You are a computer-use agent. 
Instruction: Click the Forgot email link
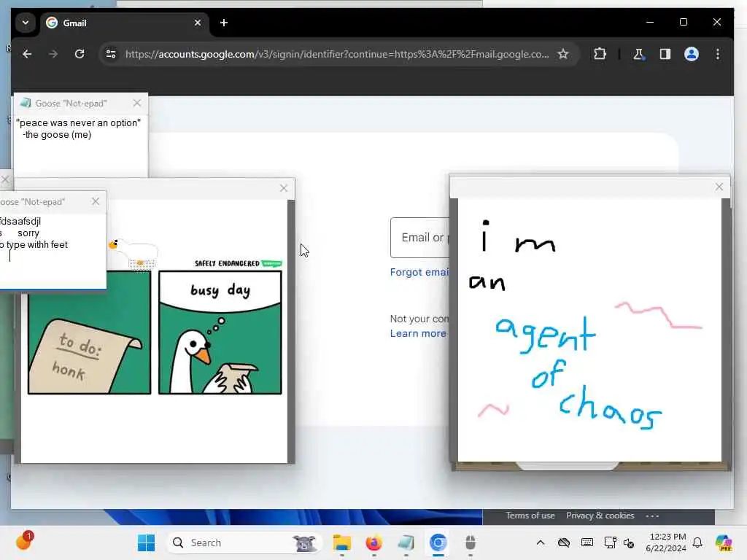click(x=419, y=273)
